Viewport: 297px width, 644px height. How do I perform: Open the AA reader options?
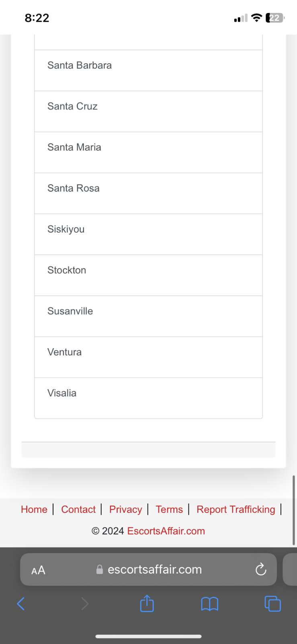[x=38, y=570]
